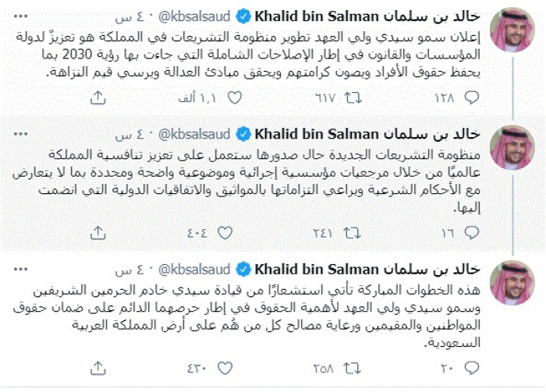Retweet the tweet showing 258 retweets

pos(351,367)
